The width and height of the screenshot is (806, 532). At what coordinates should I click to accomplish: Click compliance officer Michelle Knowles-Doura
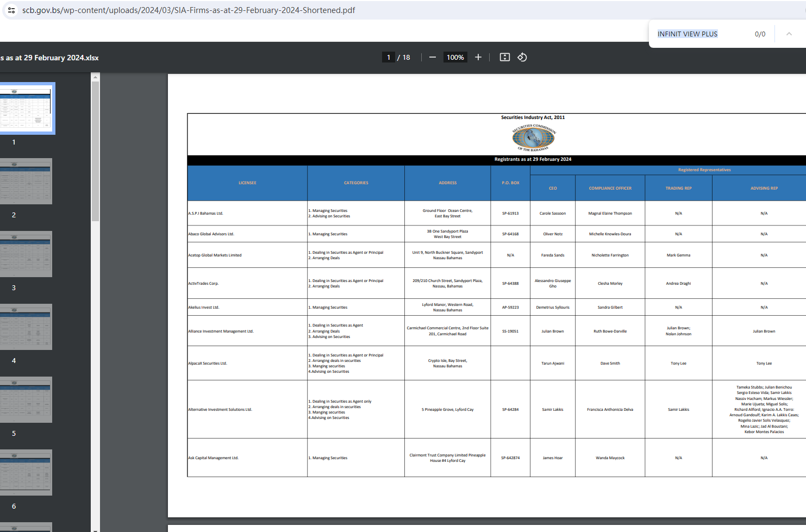pos(610,234)
